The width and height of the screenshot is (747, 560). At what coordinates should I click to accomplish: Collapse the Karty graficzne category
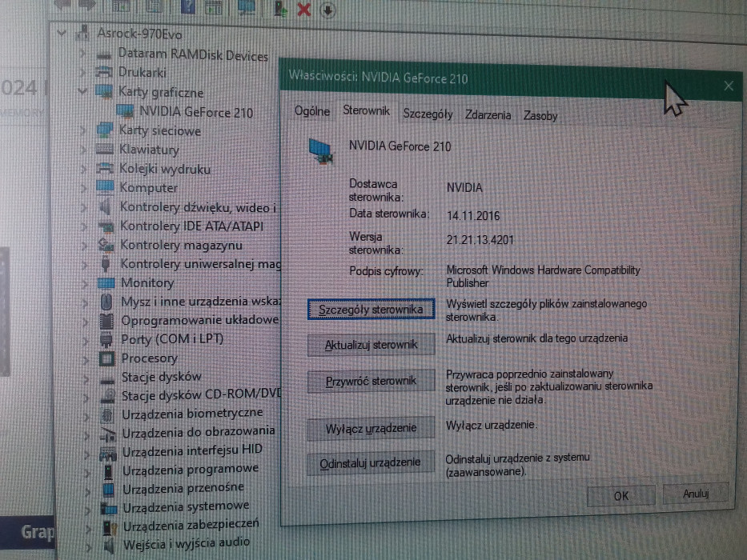coord(82,91)
